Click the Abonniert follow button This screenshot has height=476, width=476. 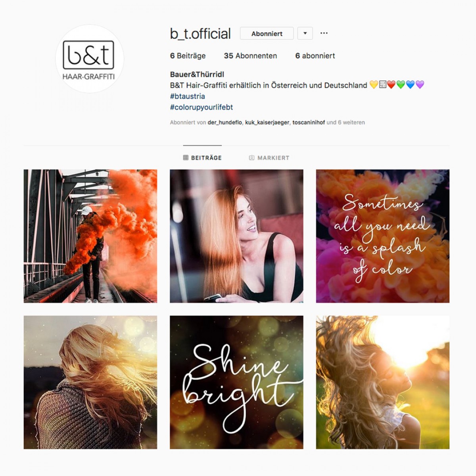coord(267,33)
